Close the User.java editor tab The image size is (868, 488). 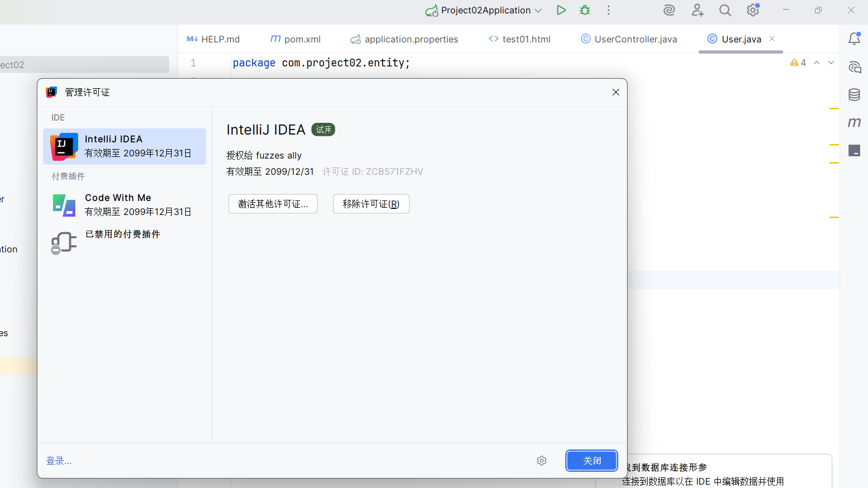[x=771, y=39]
